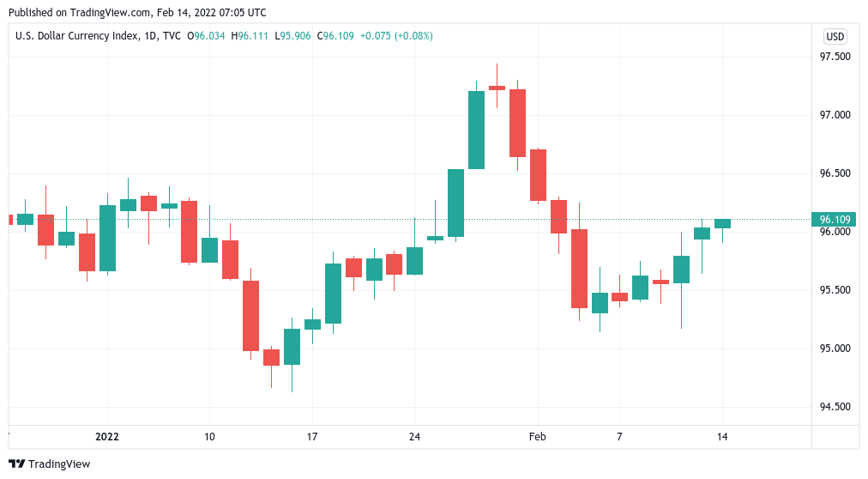Click the green 96.109 price tag on axis

(x=835, y=219)
